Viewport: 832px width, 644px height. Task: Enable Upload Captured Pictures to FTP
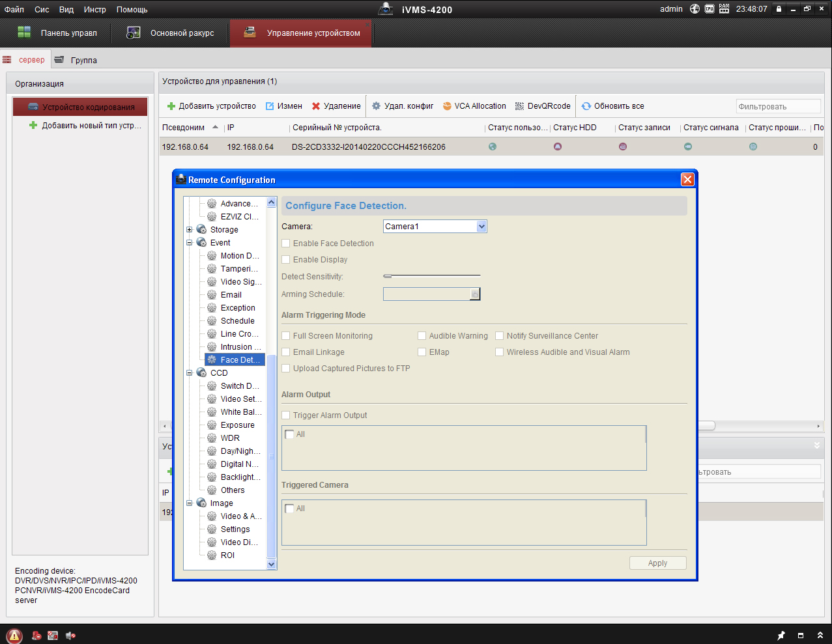pyautogui.click(x=285, y=369)
